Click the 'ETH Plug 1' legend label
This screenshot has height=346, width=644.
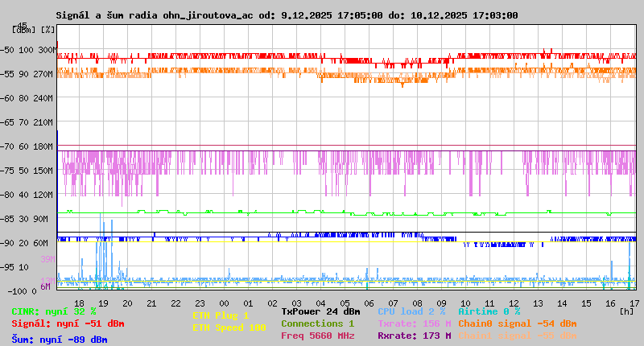pyautogui.click(x=221, y=315)
